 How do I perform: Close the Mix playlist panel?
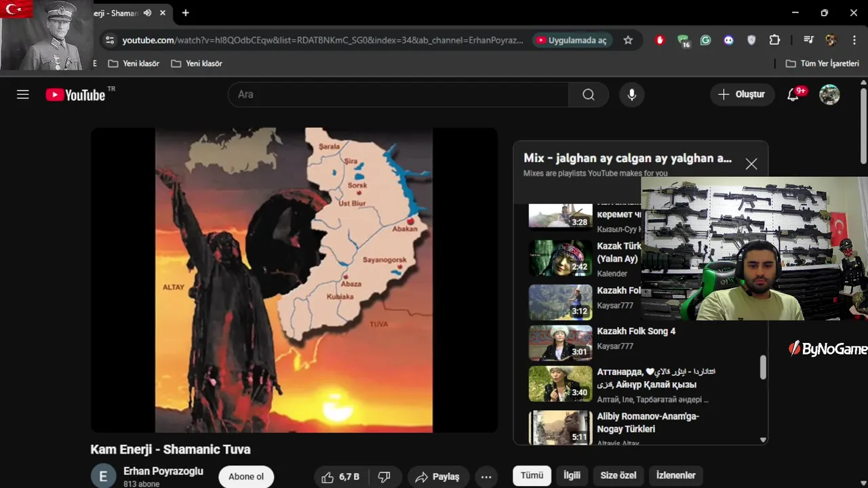[x=751, y=164]
